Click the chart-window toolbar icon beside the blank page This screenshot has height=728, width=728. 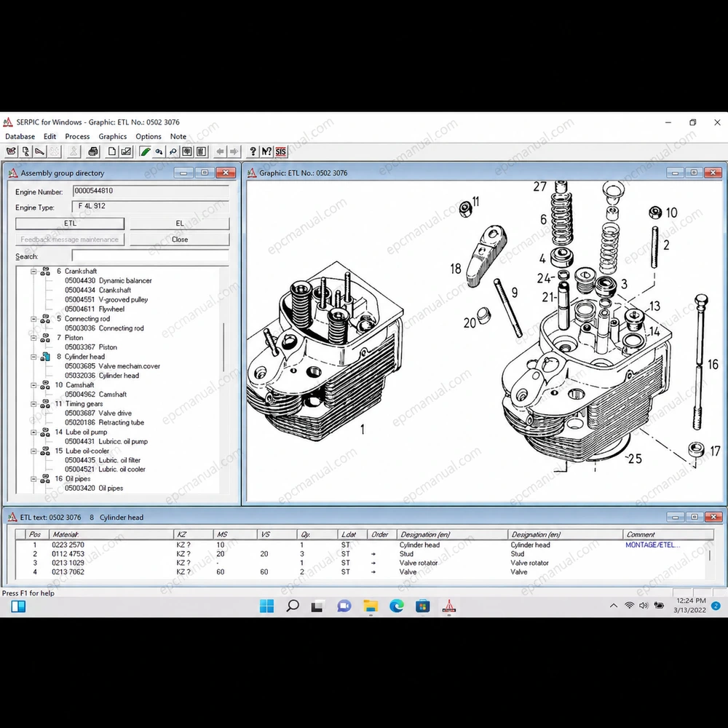click(x=126, y=151)
